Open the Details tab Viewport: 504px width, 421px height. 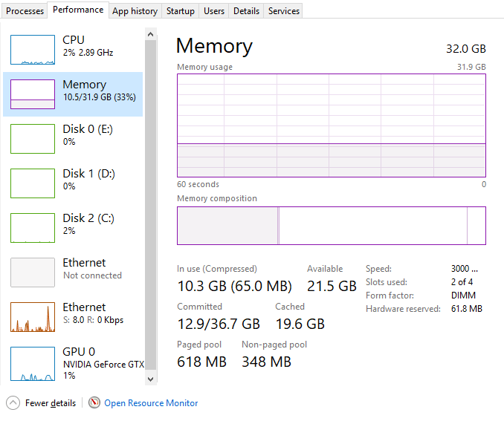246,11
